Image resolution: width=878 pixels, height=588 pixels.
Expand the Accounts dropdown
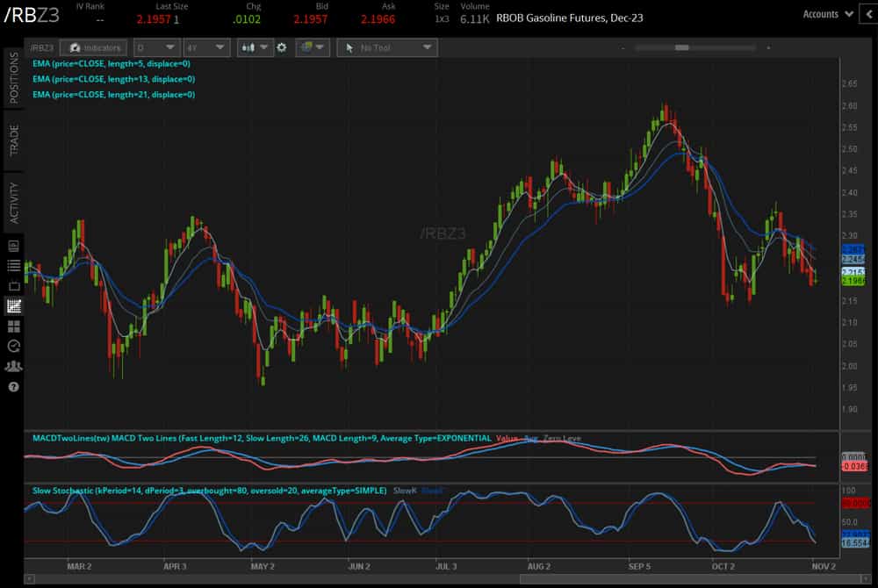pos(828,15)
